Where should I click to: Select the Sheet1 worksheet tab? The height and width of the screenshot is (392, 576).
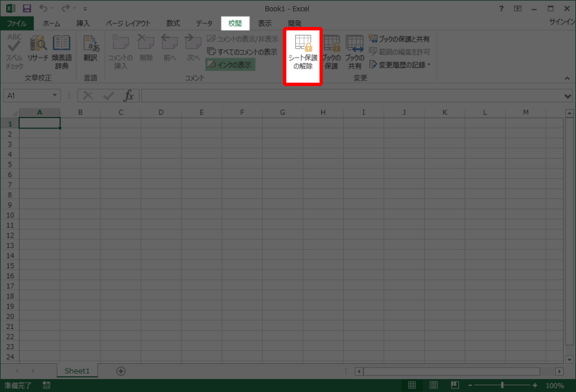77,371
